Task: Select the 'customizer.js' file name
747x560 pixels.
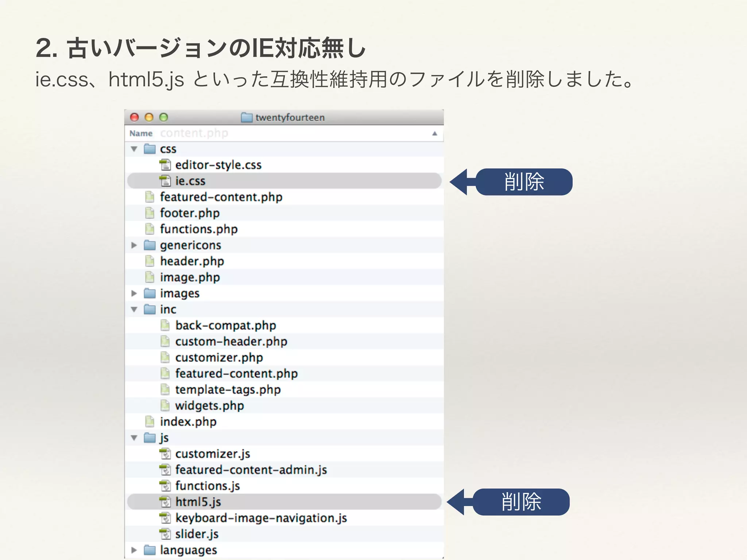Action: pyautogui.click(x=213, y=454)
